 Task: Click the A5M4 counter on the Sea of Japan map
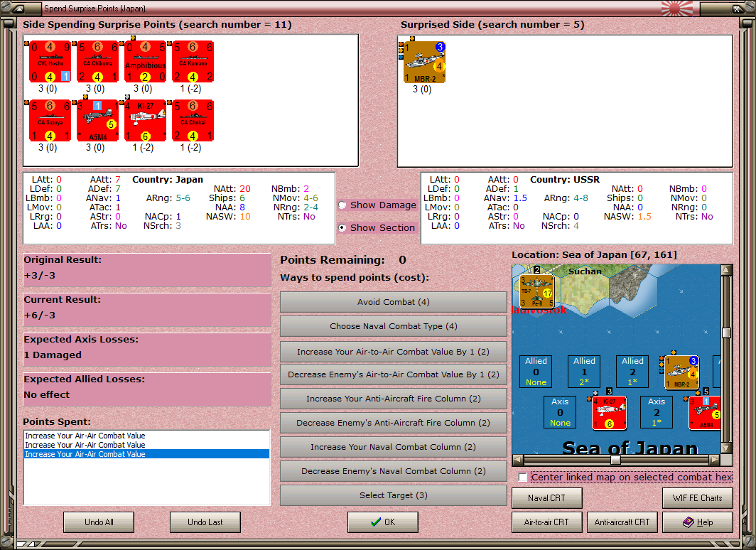pos(705,413)
